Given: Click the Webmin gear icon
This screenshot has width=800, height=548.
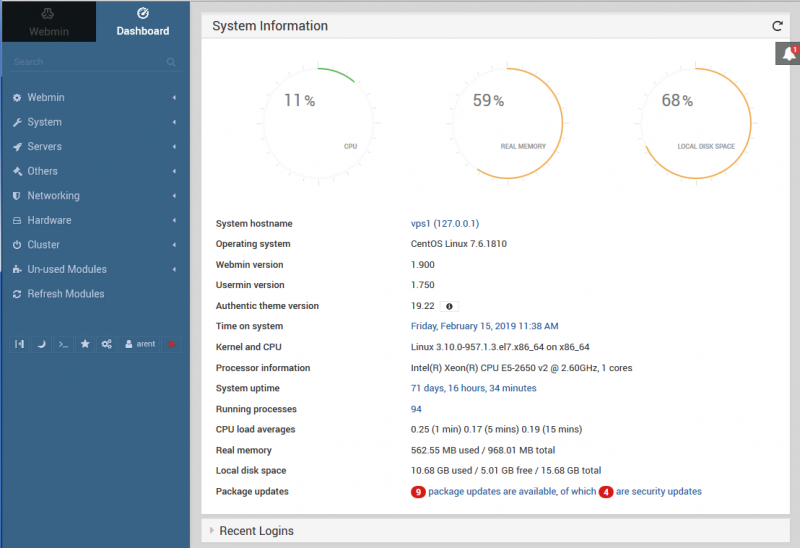Looking at the screenshot, I should (17, 97).
